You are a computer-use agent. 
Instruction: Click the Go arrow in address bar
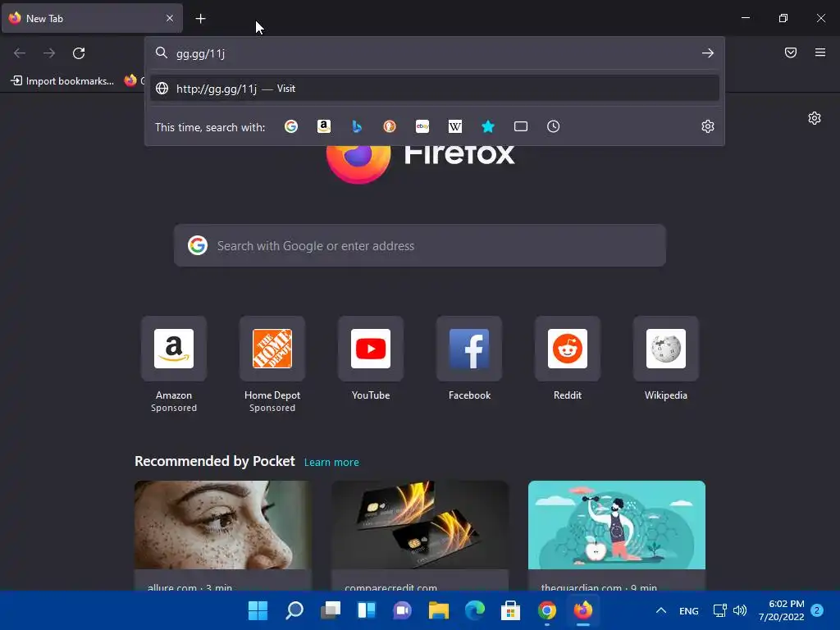tap(708, 53)
